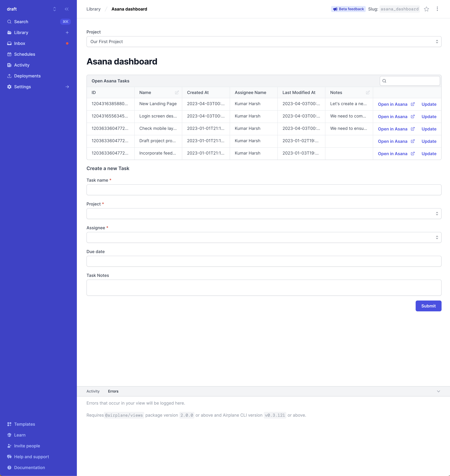The image size is (450, 476).
Task: Click the plus icon next to Library
Action: [67, 33]
